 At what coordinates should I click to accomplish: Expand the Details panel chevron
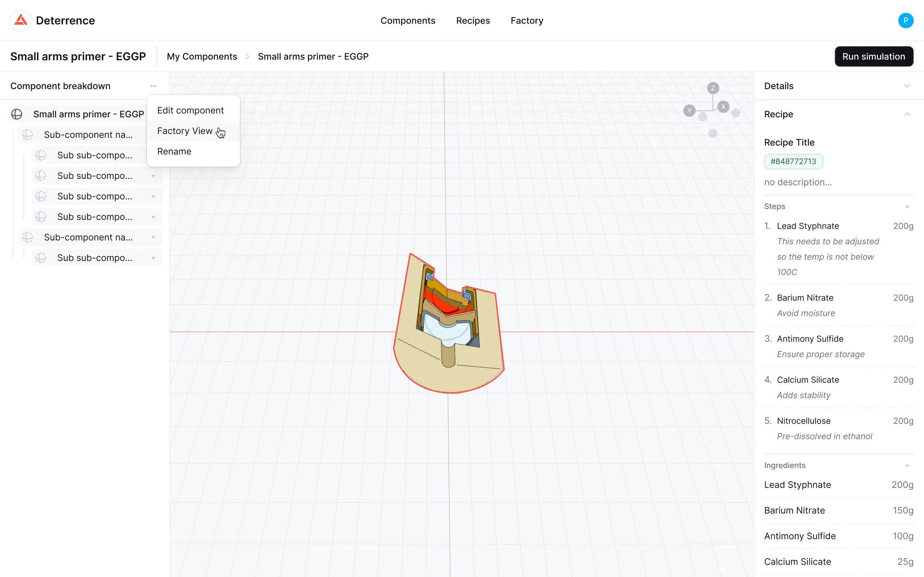pyautogui.click(x=907, y=86)
